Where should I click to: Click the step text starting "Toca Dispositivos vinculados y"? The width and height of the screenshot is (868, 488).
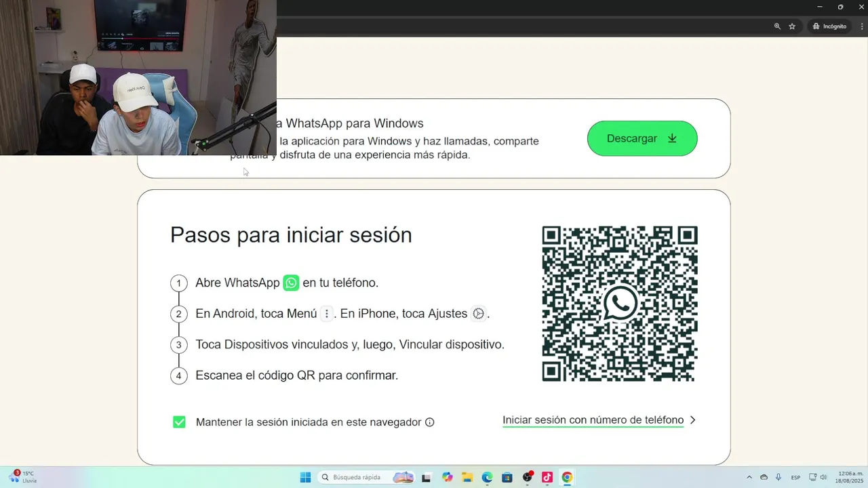[350, 344]
